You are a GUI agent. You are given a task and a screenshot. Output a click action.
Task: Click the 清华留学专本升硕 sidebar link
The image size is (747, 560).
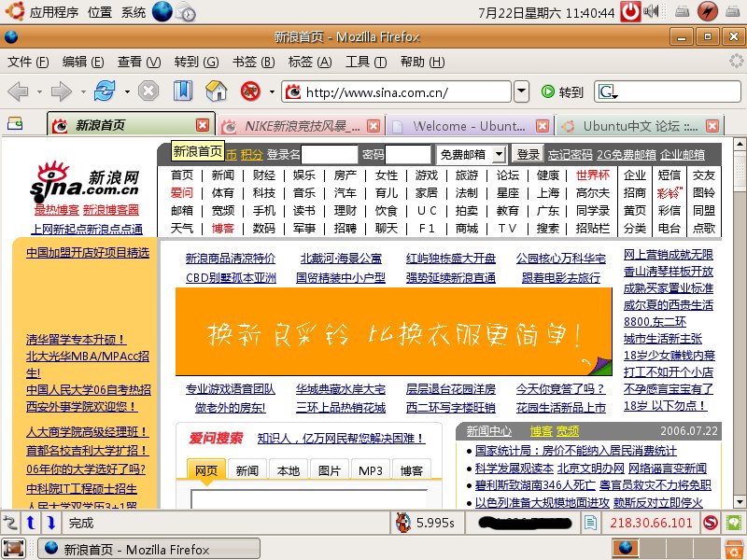click(77, 340)
